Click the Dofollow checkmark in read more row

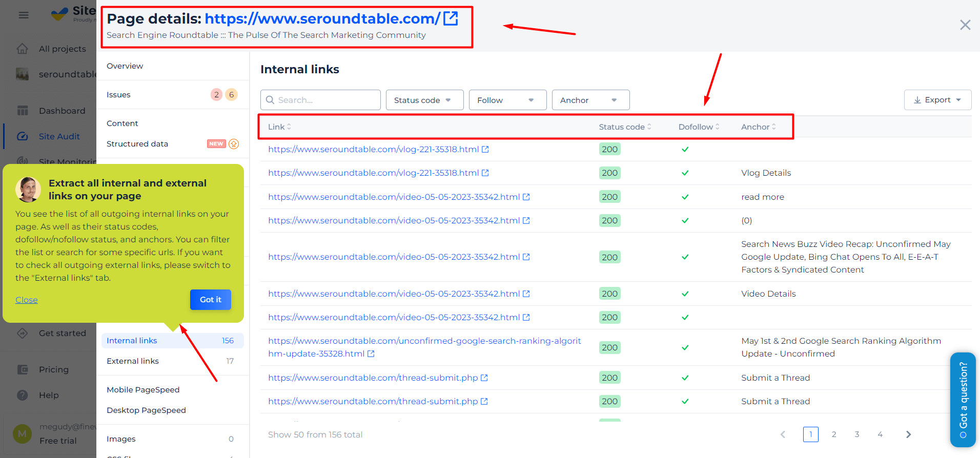point(685,197)
